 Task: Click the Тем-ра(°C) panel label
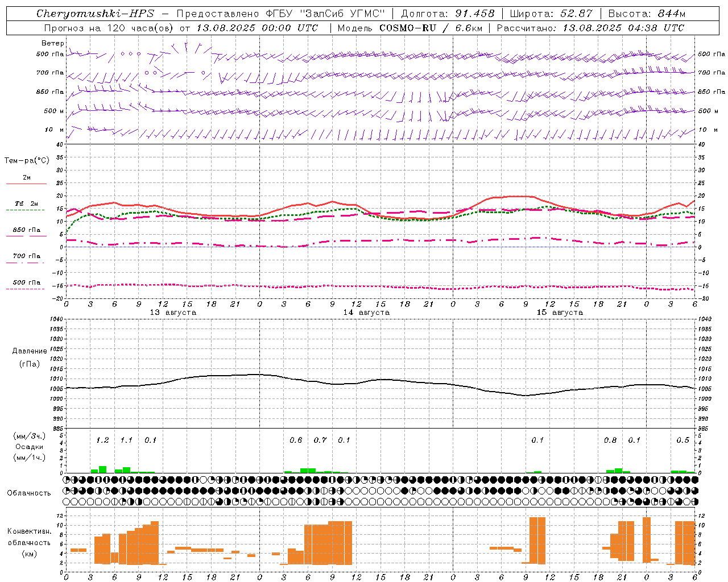pos(27,161)
